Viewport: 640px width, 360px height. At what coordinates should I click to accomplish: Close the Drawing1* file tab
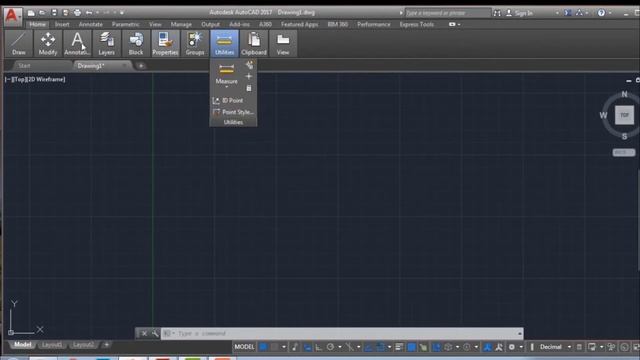124,66
